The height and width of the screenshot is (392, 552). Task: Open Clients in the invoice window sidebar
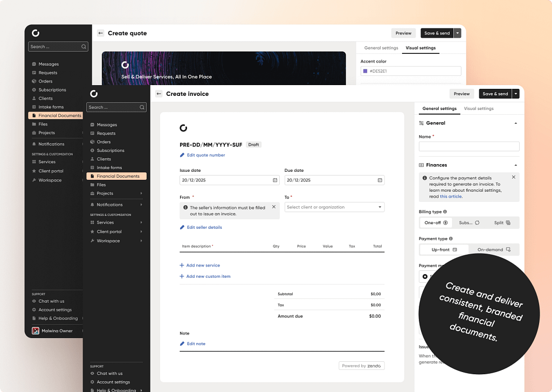103,159
